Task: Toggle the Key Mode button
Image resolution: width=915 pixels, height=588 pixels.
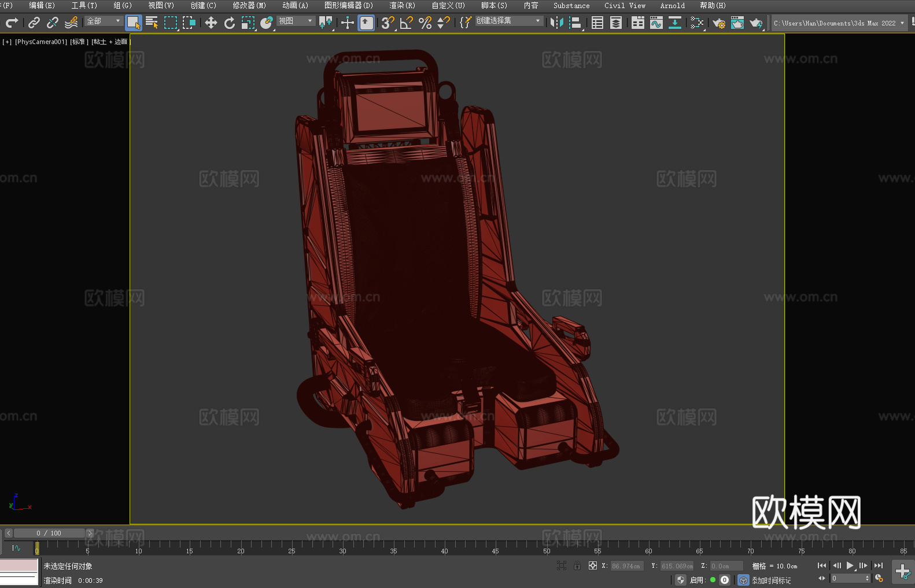Action: [822, 578]
